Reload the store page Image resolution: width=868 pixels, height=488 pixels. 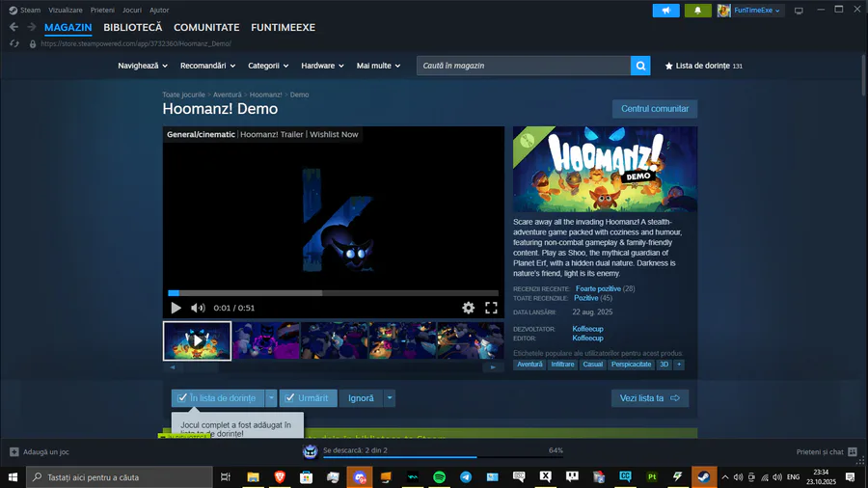pos(14,43)
